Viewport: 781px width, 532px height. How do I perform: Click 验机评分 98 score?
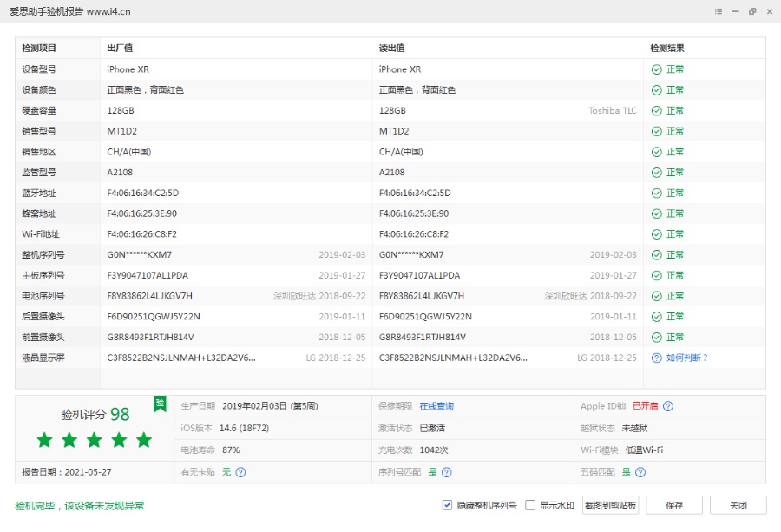95,415
